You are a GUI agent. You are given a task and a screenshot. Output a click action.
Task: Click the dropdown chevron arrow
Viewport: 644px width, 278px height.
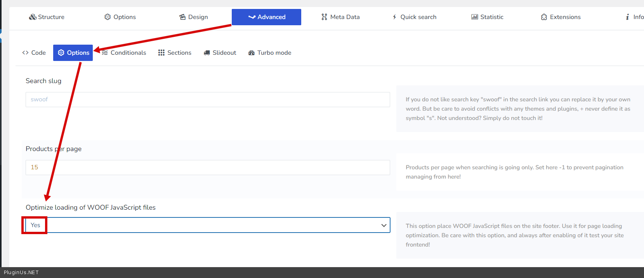coord(384,225)
